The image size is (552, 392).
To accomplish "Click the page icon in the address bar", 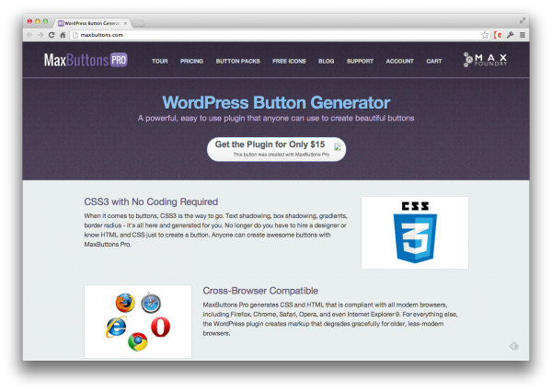I will [75, 35].
